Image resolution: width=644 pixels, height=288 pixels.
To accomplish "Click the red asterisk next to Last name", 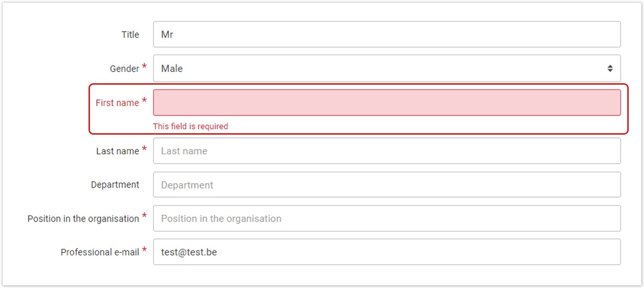I will point(144,149).
